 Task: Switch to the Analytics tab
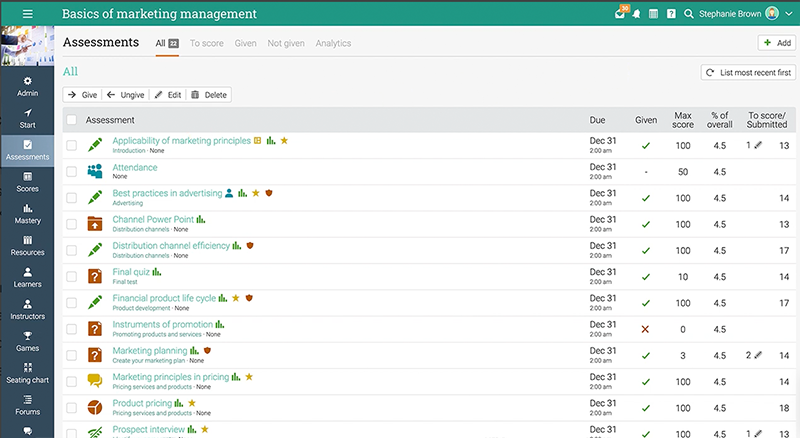point(333,44)
